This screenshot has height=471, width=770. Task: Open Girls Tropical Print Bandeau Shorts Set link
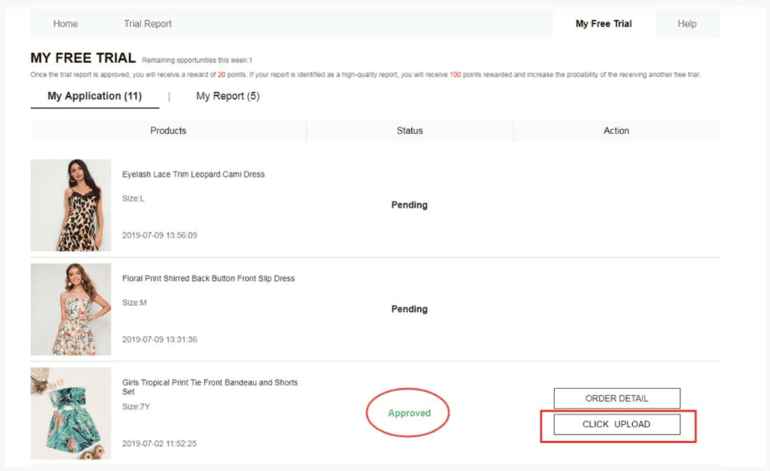coord(210,387)
